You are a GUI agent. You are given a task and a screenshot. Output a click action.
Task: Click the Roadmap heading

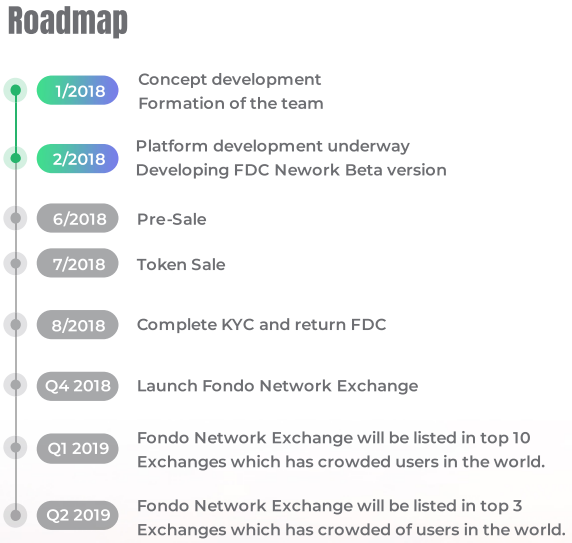point(68,22)
